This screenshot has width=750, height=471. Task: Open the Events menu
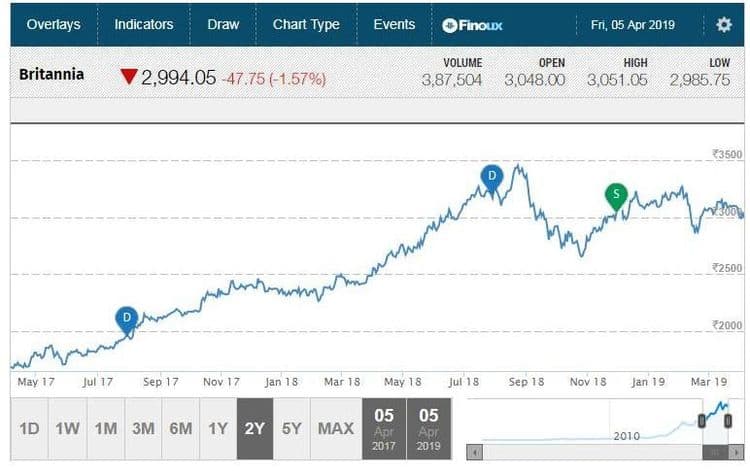[394, 25]
